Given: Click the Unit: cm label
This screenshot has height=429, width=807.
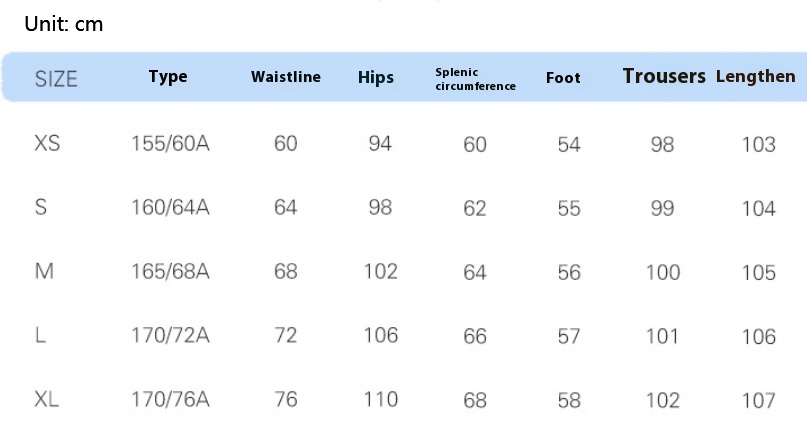Looking at the screenshot, I should pyautogui.click(x=64, y=24).
